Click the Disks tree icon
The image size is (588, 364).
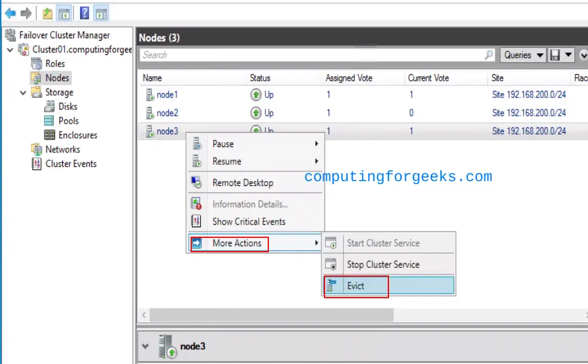point(50,106)
